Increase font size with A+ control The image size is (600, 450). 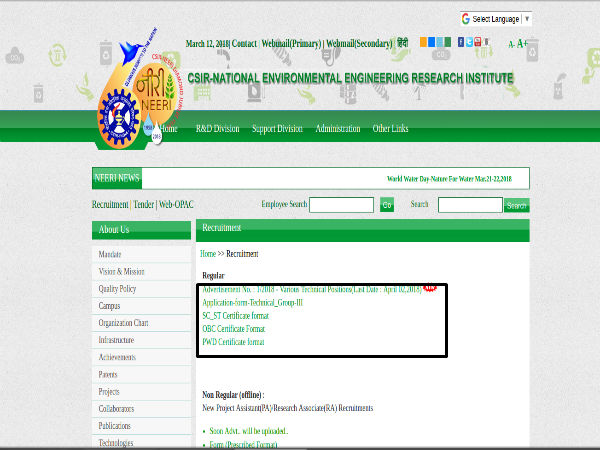(522, 44)
